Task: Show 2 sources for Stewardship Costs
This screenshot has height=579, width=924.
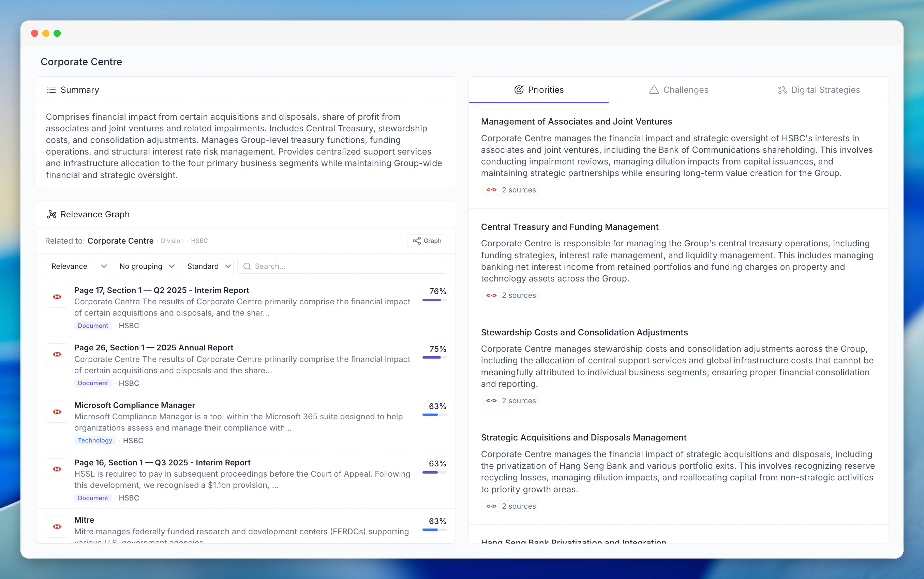Action: pos(510,401)
